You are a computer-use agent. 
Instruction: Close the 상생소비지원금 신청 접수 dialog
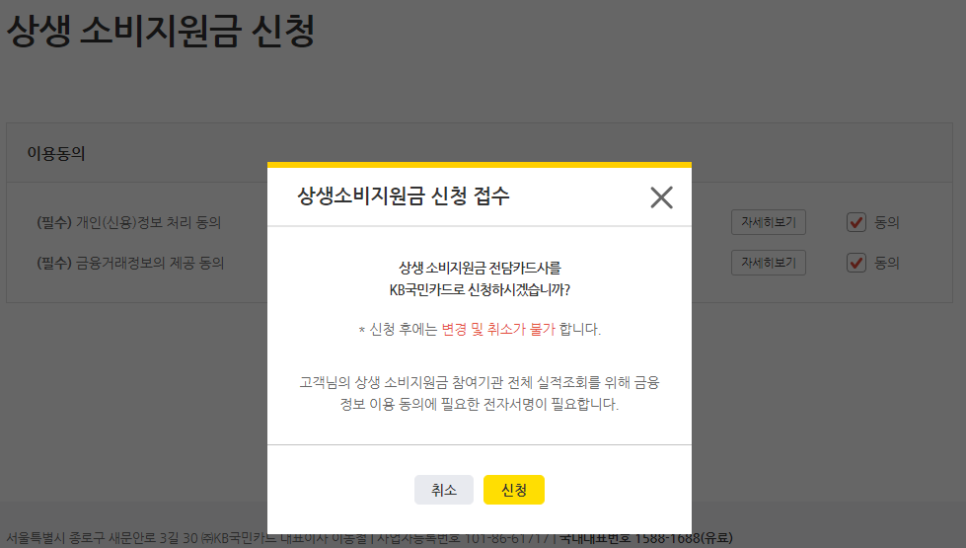661,198
